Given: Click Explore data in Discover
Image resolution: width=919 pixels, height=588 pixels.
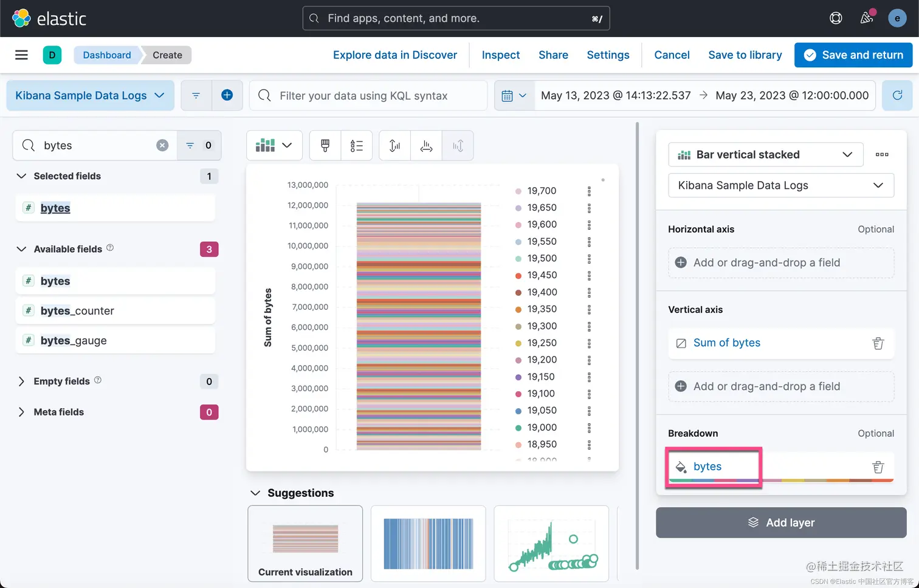Looking at the screenshot, I should pos(395,55).
